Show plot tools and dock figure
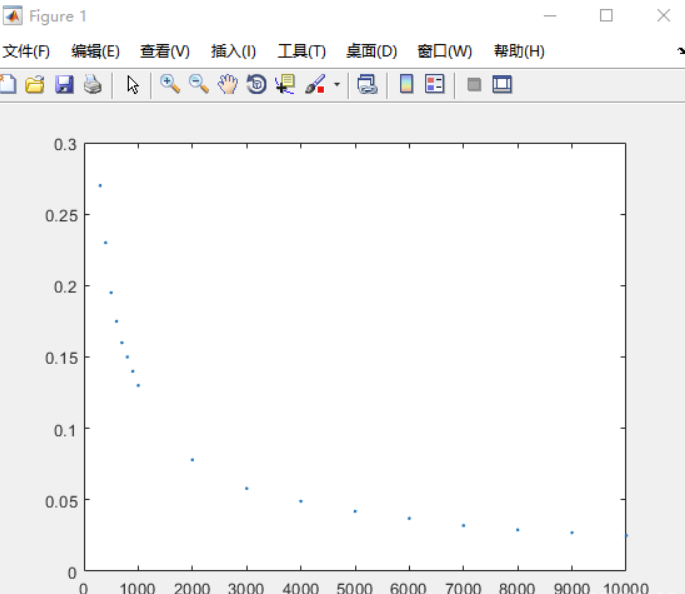The height and width of the screenshot is (594, 685). (502, 85)
